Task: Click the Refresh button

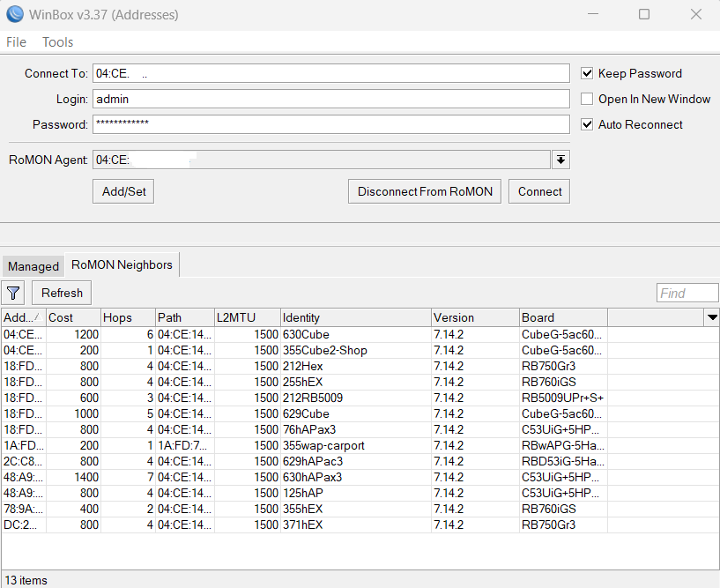Action: tap(62, 293)
